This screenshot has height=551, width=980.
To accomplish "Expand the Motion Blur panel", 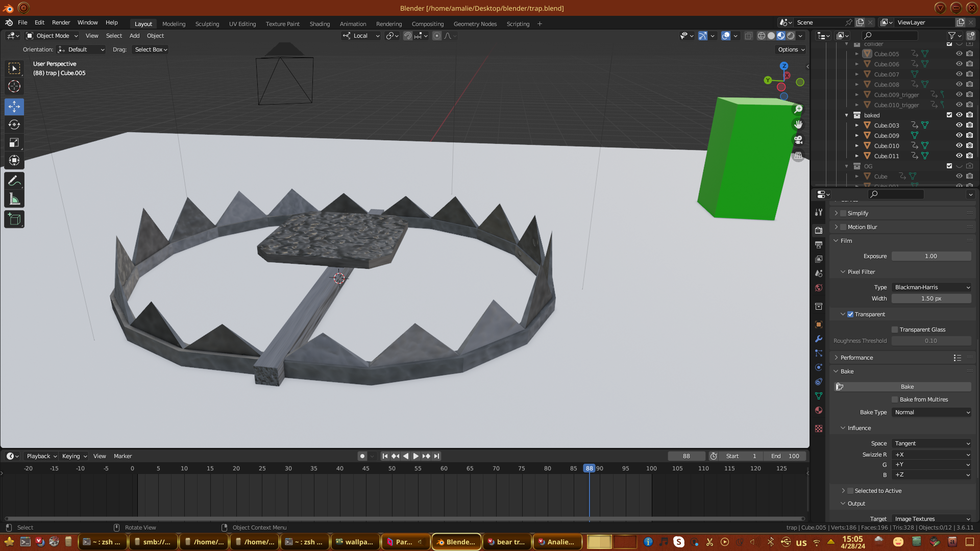I will 862,227.
